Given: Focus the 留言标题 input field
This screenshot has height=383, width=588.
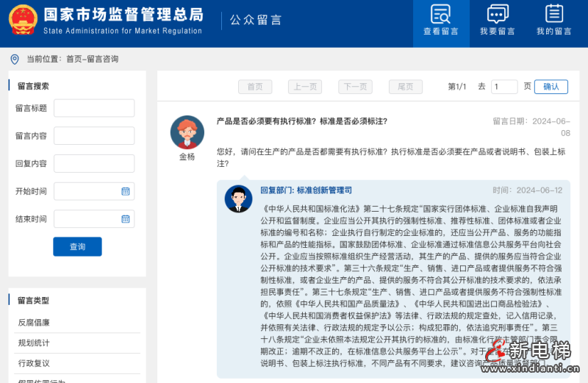Looking at the screenshot, I should pyautogui.click(x=94, y=108).
